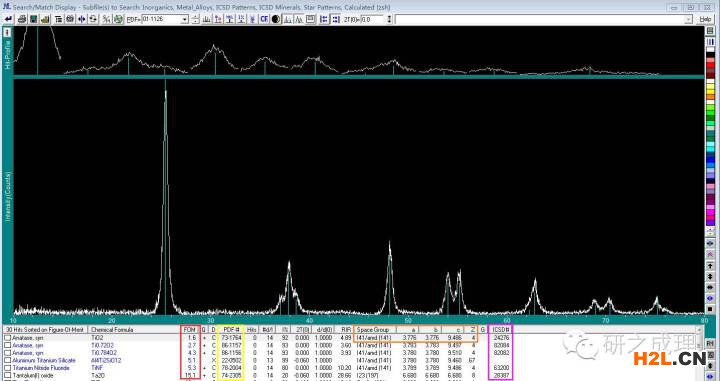
Task: Click the green globe icon in toolbar
Action: pyautogui.click(x=118, y=19)
